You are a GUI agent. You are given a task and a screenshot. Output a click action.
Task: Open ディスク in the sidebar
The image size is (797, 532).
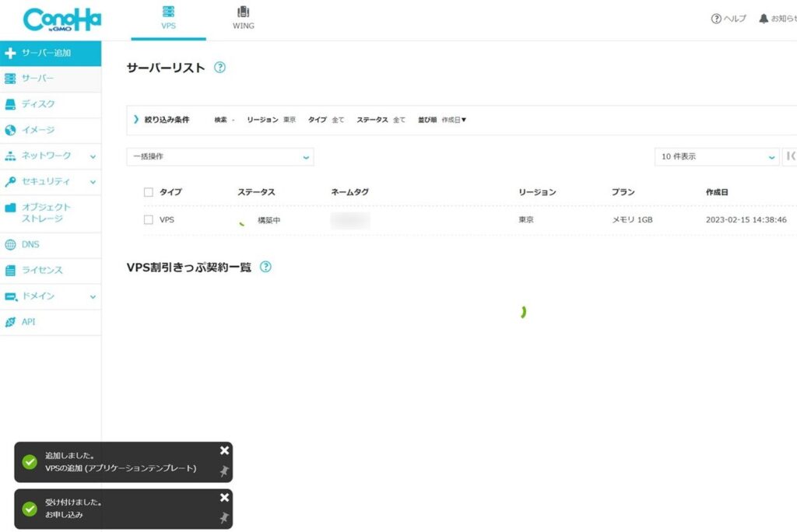(x=51, y=104)
